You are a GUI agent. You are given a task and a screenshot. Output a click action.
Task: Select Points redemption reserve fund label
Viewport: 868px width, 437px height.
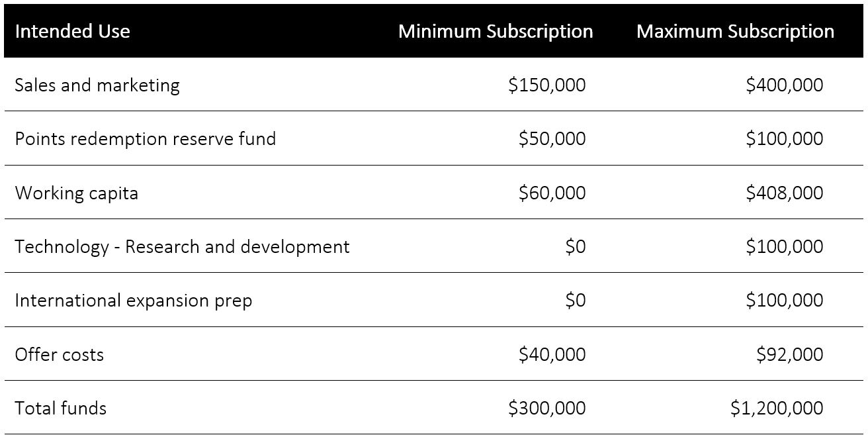(145, 139)
